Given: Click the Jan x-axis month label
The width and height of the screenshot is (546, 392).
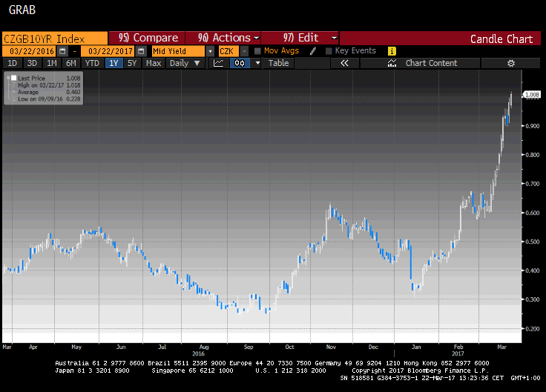Looking at the screenshot, I should (x=416, y=347).
